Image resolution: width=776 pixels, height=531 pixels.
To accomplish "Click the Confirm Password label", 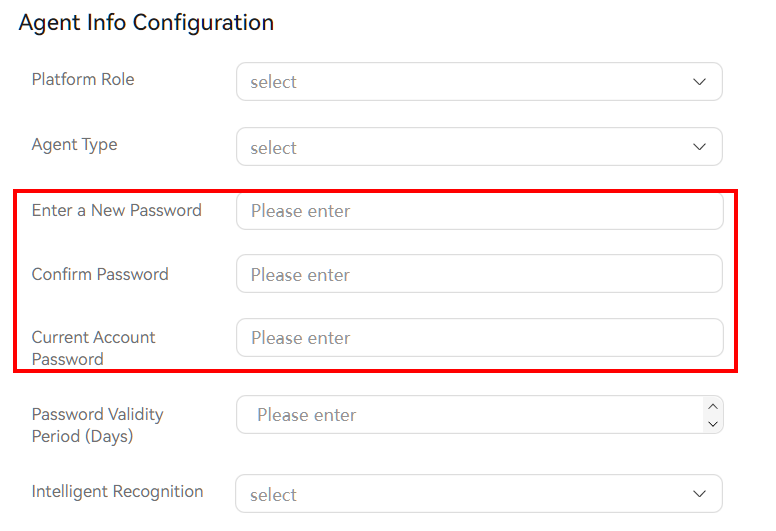I will (x=100, y=274).
